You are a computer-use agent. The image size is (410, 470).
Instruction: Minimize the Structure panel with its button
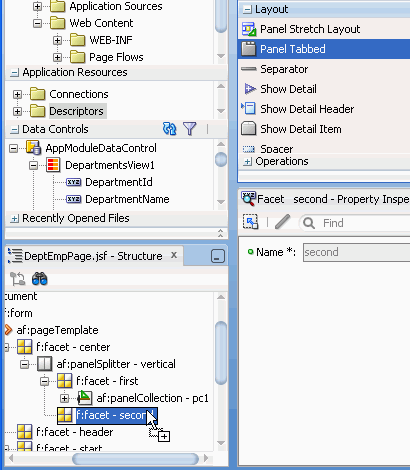pos(218,256)
